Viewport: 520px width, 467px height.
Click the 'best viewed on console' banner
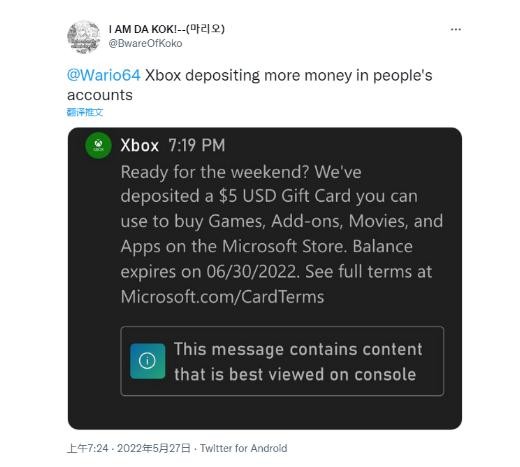282,361
